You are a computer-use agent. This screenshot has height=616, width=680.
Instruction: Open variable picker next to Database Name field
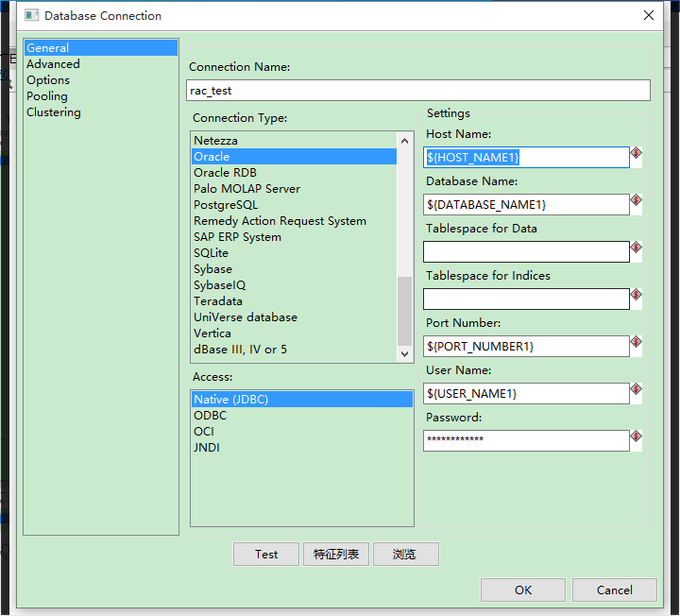pos(636,200)
